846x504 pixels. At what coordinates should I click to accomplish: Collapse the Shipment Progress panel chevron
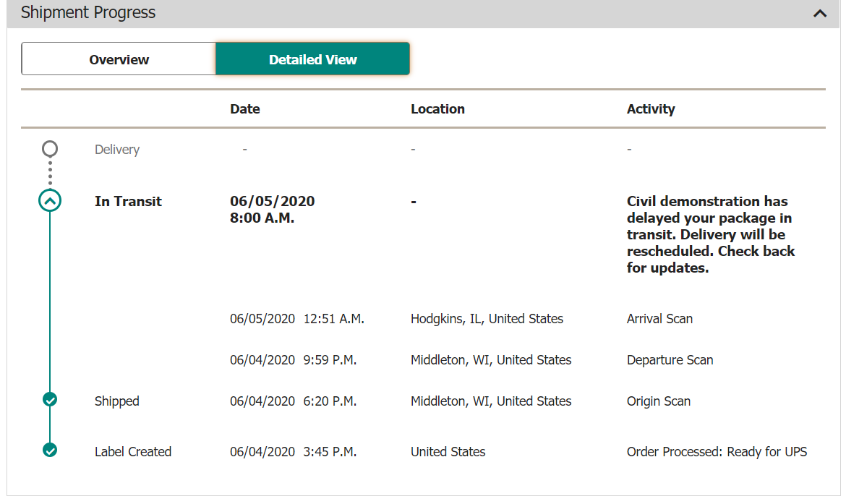[819, 13]
